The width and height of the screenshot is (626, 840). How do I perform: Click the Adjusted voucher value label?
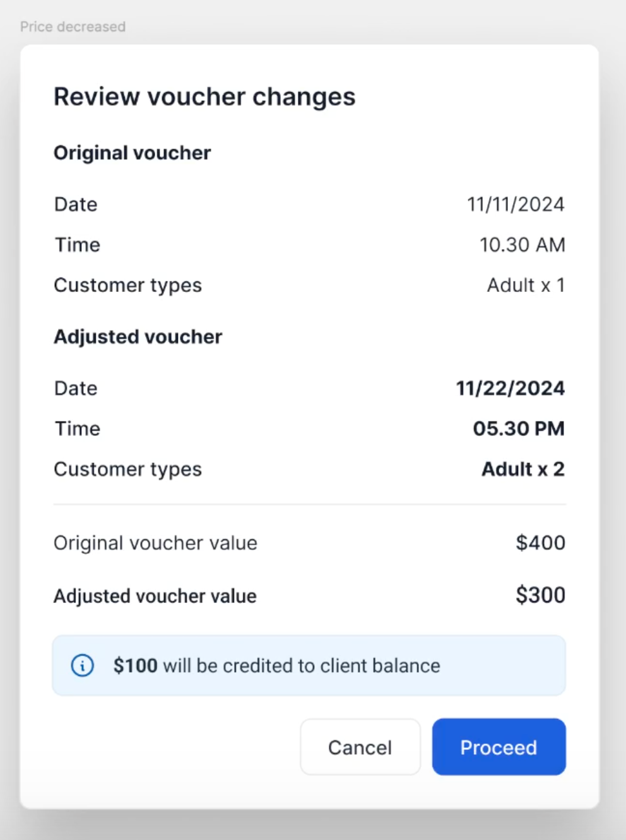[155, 596]
